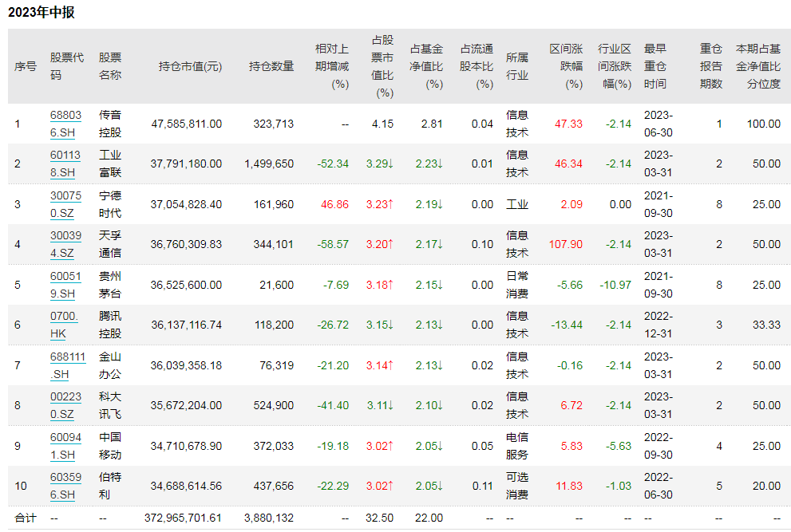Click the 持仓数量 column header

271,66
